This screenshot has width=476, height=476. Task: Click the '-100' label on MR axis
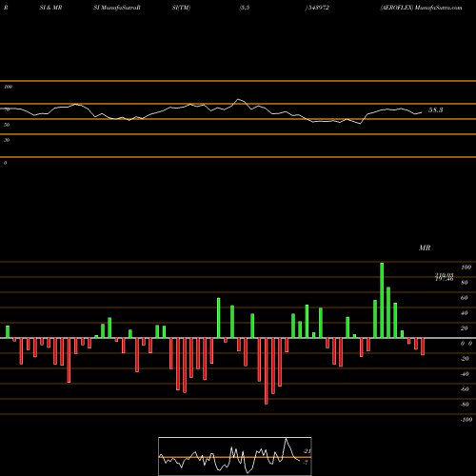pos(466,420)
